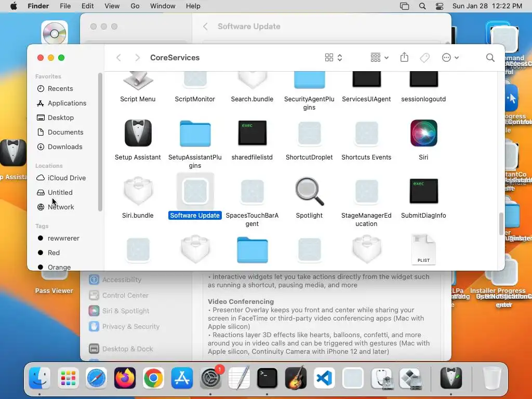Open Accessibility in System Settings sidebar
The width and height of the screenshot is (532, 399).
(x=115, y=280)
